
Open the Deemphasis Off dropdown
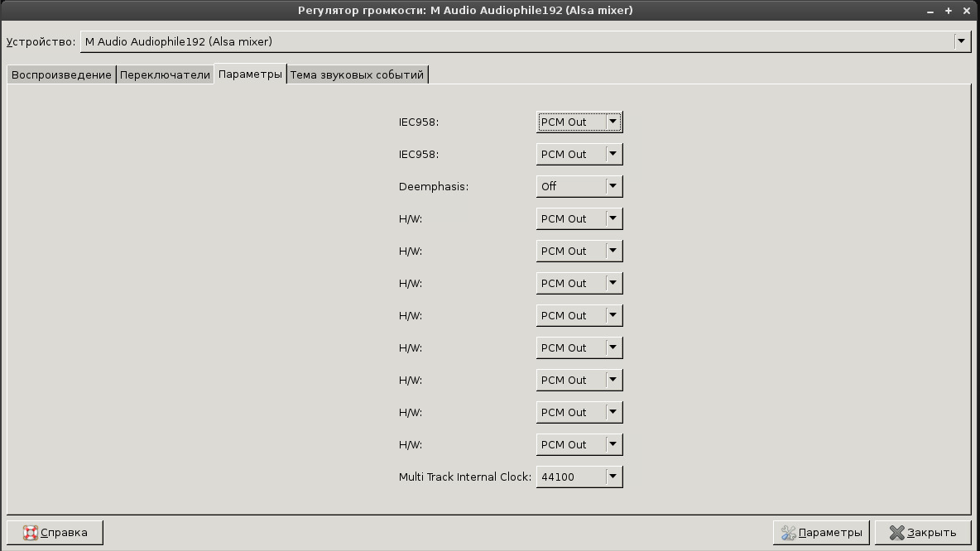coord(579,186)
